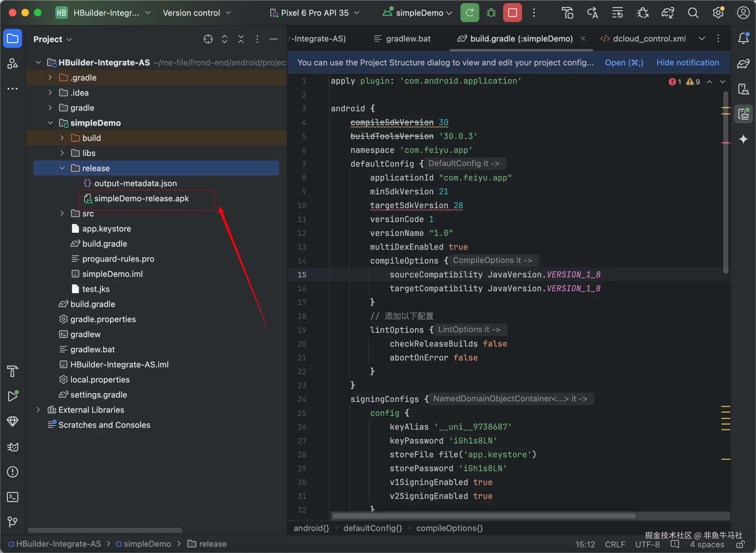Click the Hide notification link
756x553 pixels.
point(687,63)
